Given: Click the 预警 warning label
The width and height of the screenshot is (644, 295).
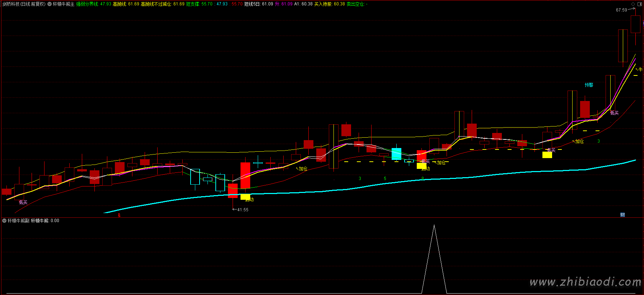Looking at the screenshot, I should pos(589,85).
